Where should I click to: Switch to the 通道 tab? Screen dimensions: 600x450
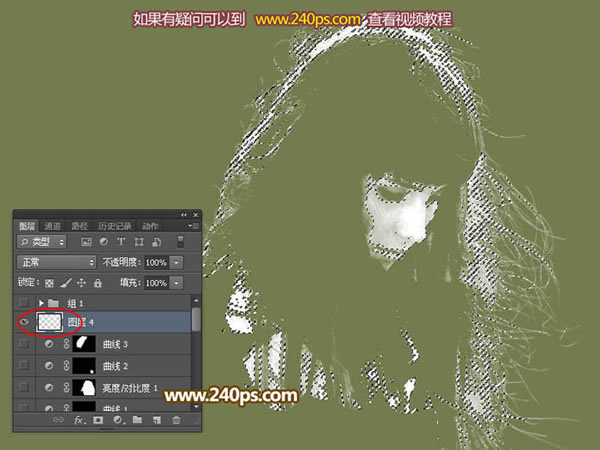pyautogui.click(x=52, y=226)
